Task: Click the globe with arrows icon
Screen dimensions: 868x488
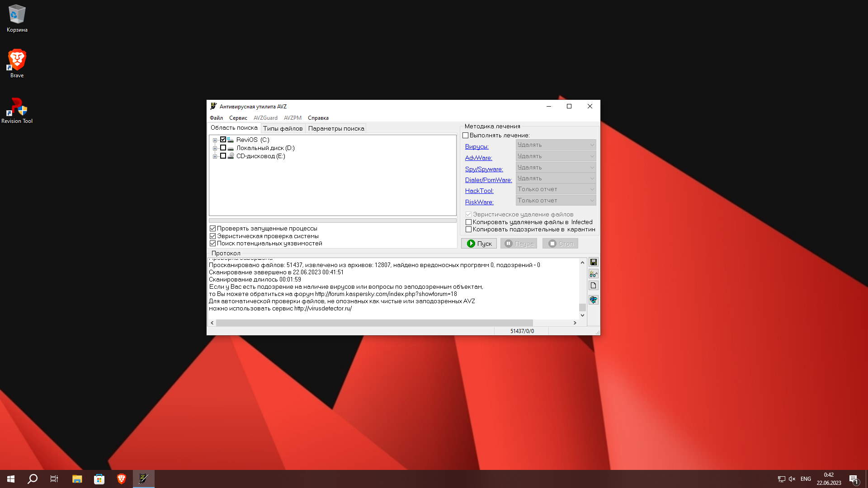Action: coord(593,300)
